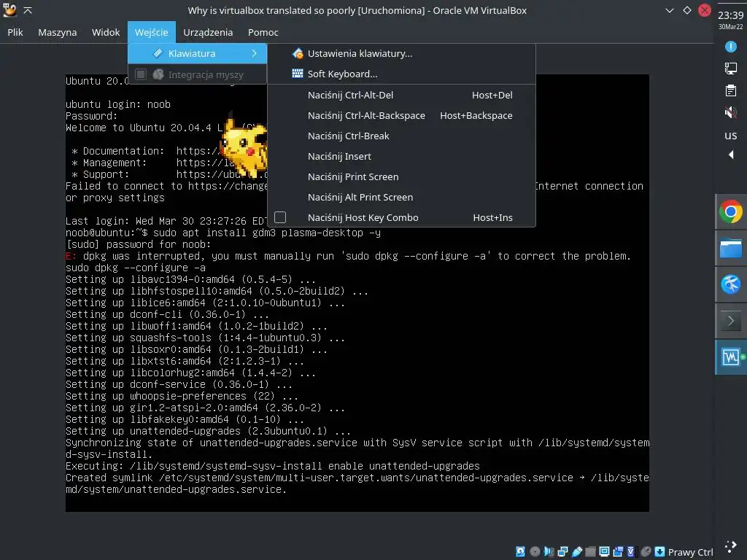
Task: Open the title bar down-chevron
Action: tap(670, 10)
